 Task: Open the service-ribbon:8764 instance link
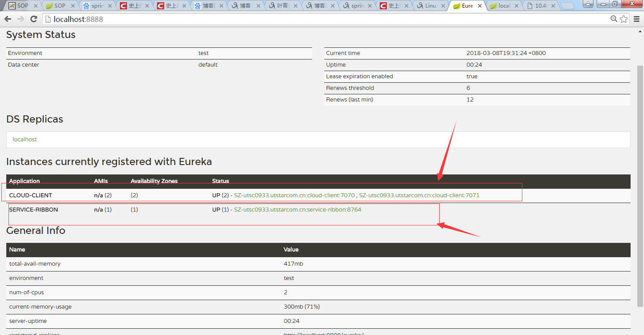click(x=297, y=210)
